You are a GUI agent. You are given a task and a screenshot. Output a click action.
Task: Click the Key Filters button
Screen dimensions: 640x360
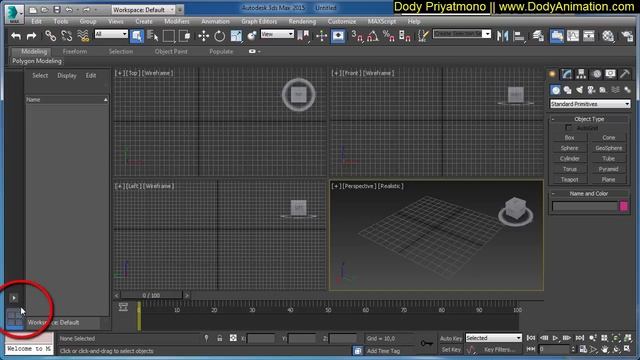pos(499,349)
